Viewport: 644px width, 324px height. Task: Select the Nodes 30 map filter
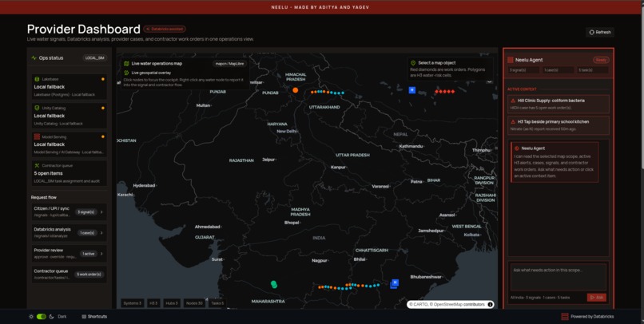click(x=194, y=303)
